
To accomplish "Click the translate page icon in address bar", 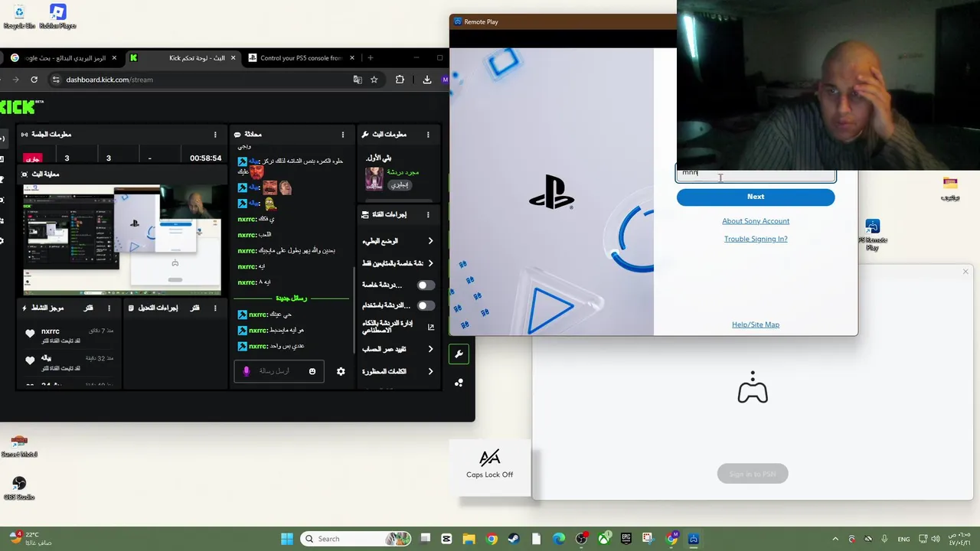I will [x=358, y=80].
